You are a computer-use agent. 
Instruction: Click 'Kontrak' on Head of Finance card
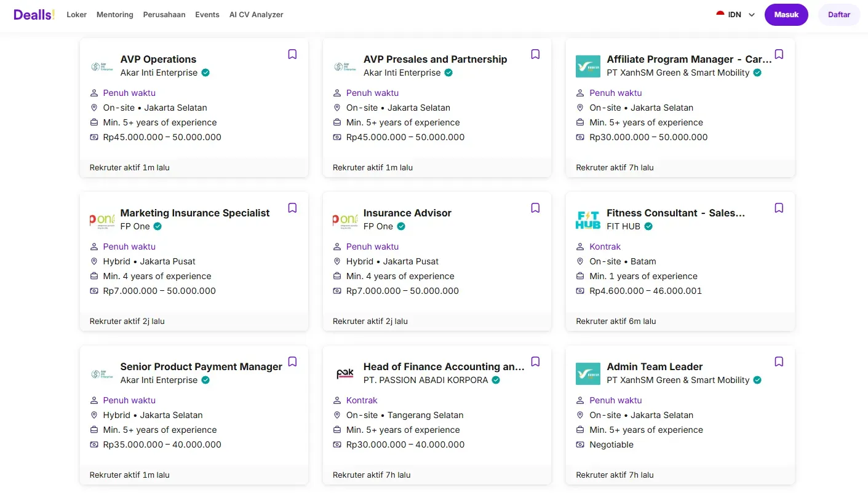362,400
